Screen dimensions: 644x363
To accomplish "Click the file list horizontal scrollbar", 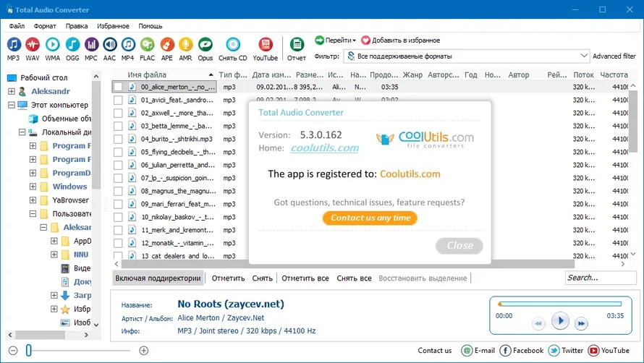I will (347, 264).
